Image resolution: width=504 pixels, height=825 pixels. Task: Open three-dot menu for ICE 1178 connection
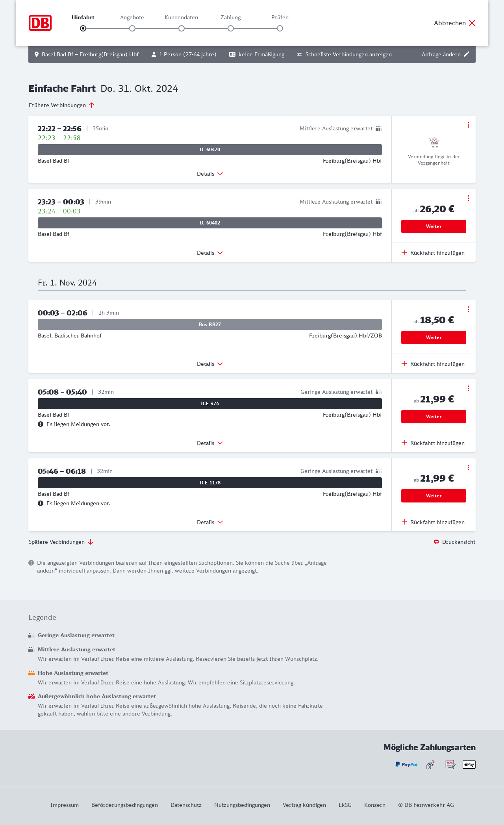pyautogui.click(x=468, y=467)
